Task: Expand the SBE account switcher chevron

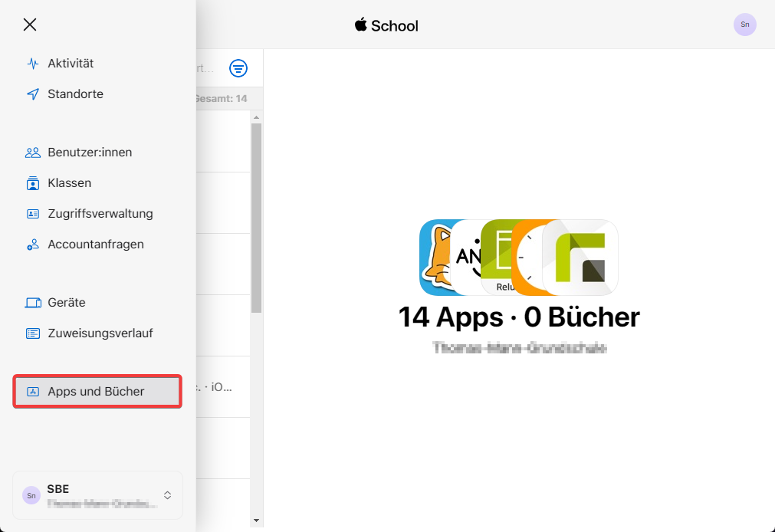Action: click(x=168, y=495)
